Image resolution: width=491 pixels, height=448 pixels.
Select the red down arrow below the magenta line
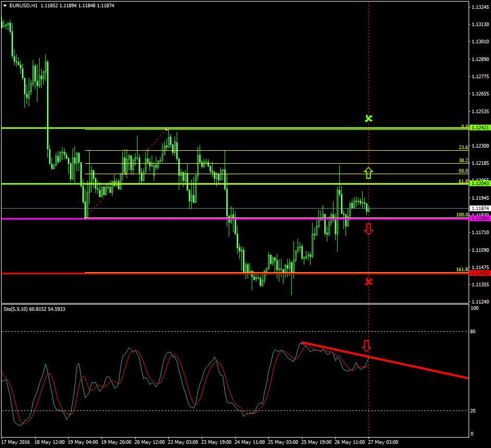(x=369, y=228)
